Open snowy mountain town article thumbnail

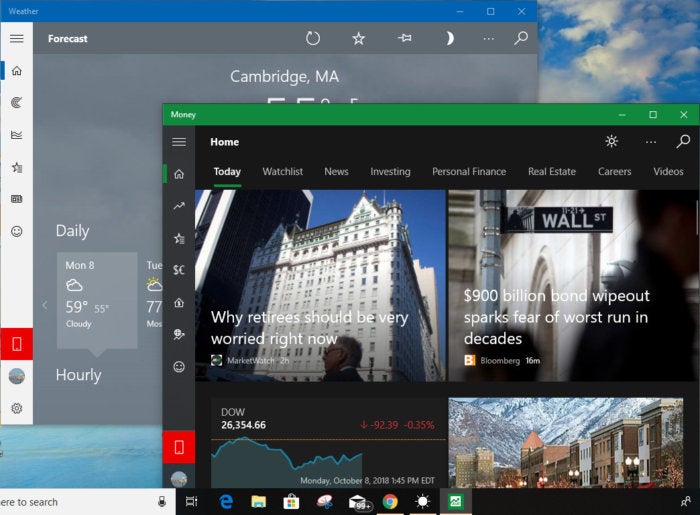pyautogui.click(x=566, y=443)
